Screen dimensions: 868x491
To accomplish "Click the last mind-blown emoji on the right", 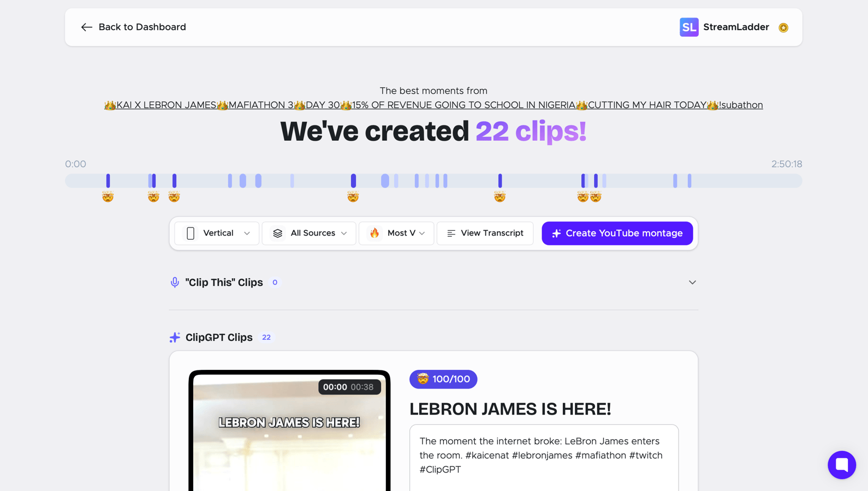I will tap(596, 197).
